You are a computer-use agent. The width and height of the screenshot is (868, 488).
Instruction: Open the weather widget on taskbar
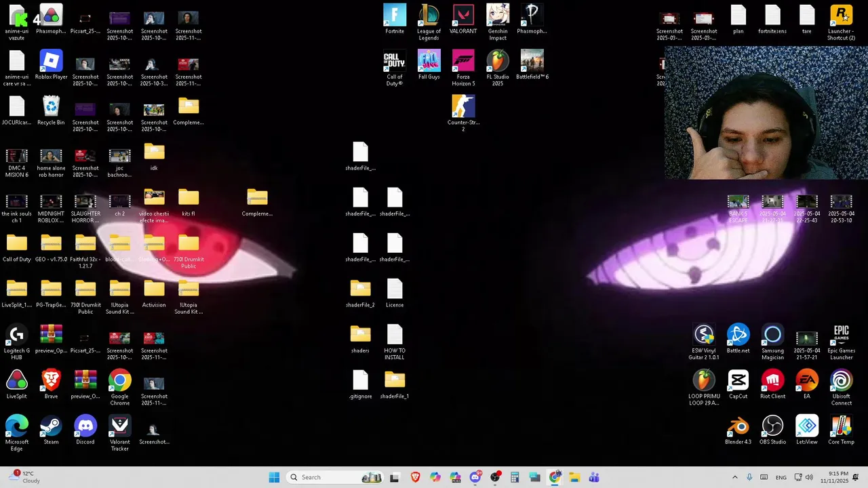click(24, 477)
